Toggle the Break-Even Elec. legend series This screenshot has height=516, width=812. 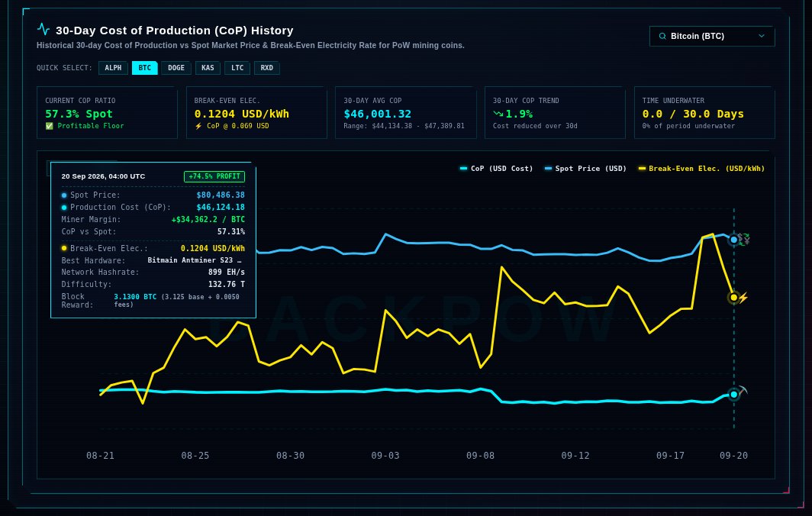(701, 169)
